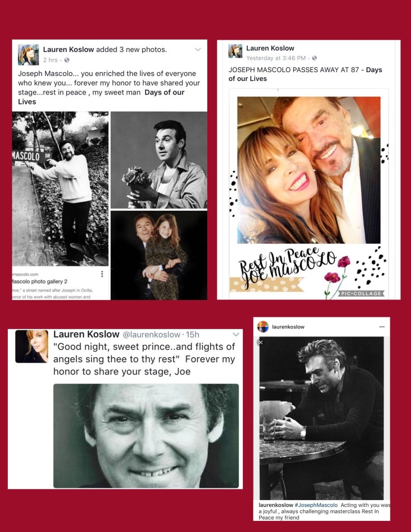Click Days of our Lives tag in passes away post
This screenshot has height=532, width=411.
[305, 74]
